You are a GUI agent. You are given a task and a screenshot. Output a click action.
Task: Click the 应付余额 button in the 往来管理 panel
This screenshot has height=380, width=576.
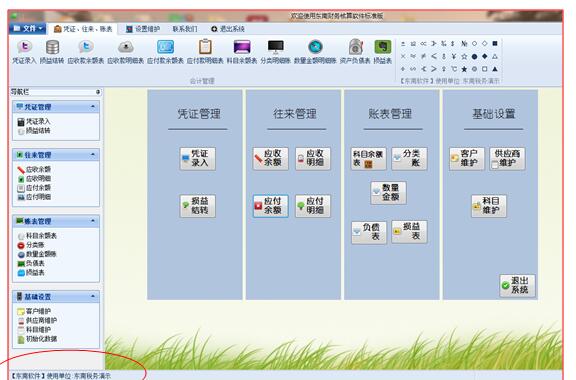pyautogui.click(x=270, y=206)
